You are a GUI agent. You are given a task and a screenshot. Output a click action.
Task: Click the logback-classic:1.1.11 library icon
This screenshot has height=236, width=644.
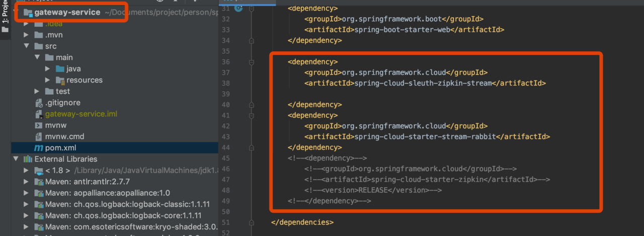point(39,204)
